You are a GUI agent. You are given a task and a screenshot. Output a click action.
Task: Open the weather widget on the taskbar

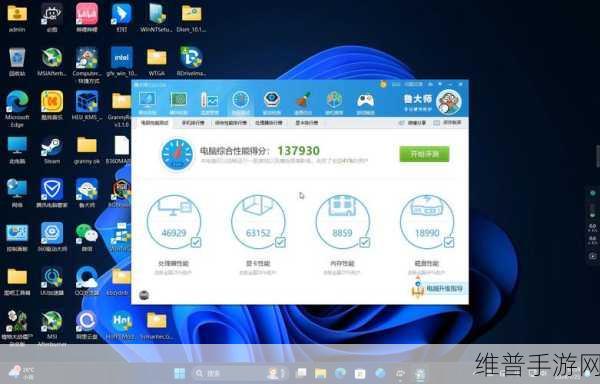21,373
